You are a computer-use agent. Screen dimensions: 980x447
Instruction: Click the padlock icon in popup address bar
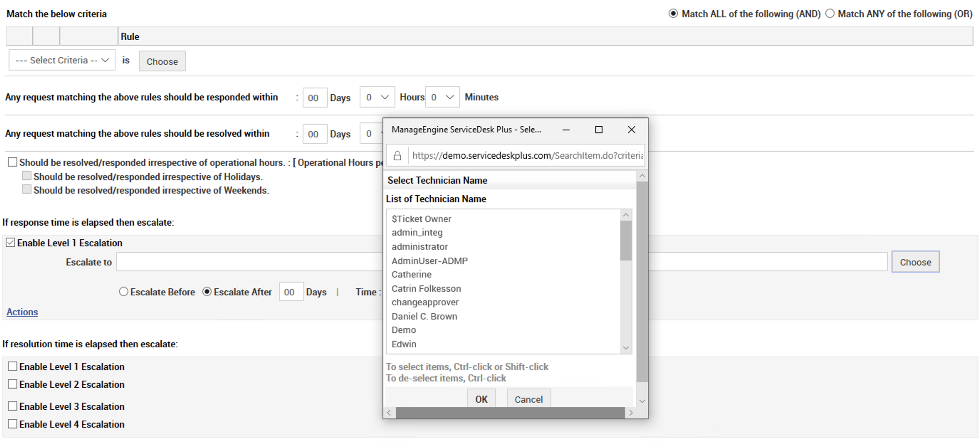click(x=397, y=156)
